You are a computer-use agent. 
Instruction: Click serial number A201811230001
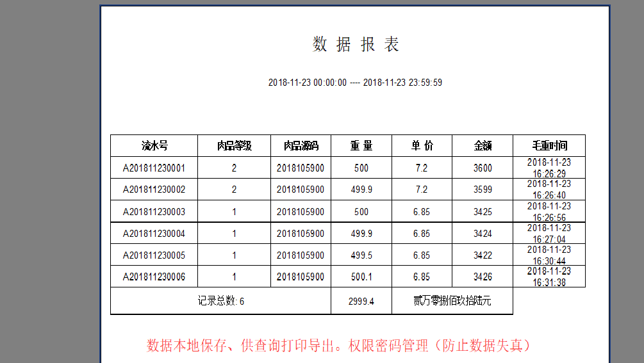click(x=154, y=168)
